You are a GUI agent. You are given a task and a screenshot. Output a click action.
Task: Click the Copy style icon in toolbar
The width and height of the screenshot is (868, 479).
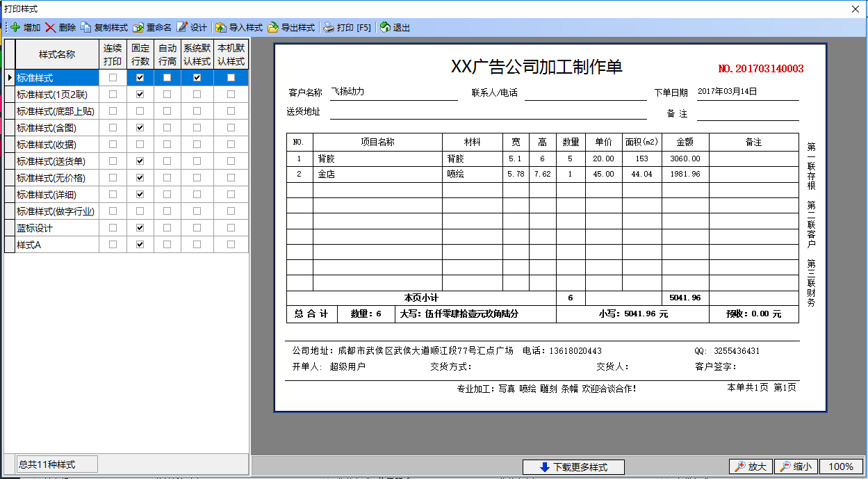point(86,28)
